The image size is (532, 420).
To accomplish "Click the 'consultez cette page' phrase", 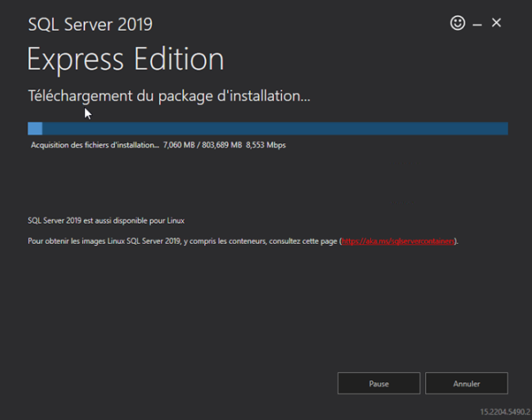I will [303, 241].
